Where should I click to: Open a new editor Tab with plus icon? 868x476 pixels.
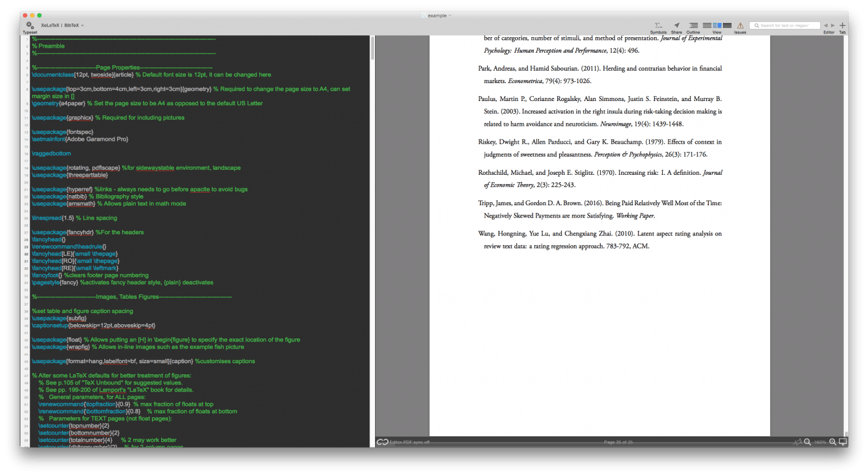click(842, 25)
